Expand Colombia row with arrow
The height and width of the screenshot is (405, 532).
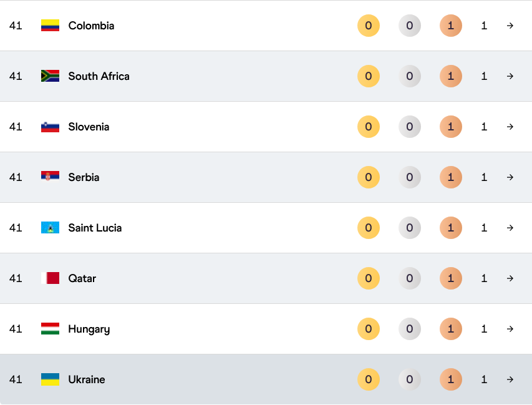click(510, 26)
